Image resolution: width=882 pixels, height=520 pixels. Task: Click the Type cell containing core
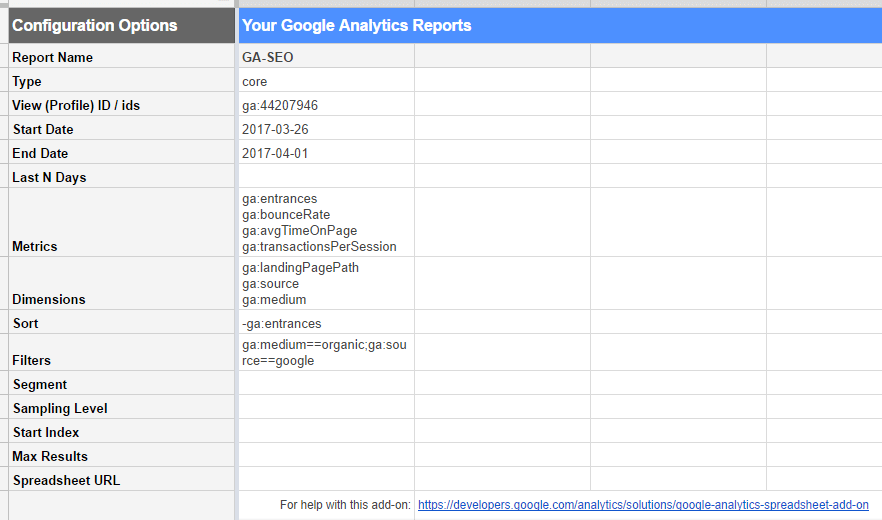tap(326, 81)
